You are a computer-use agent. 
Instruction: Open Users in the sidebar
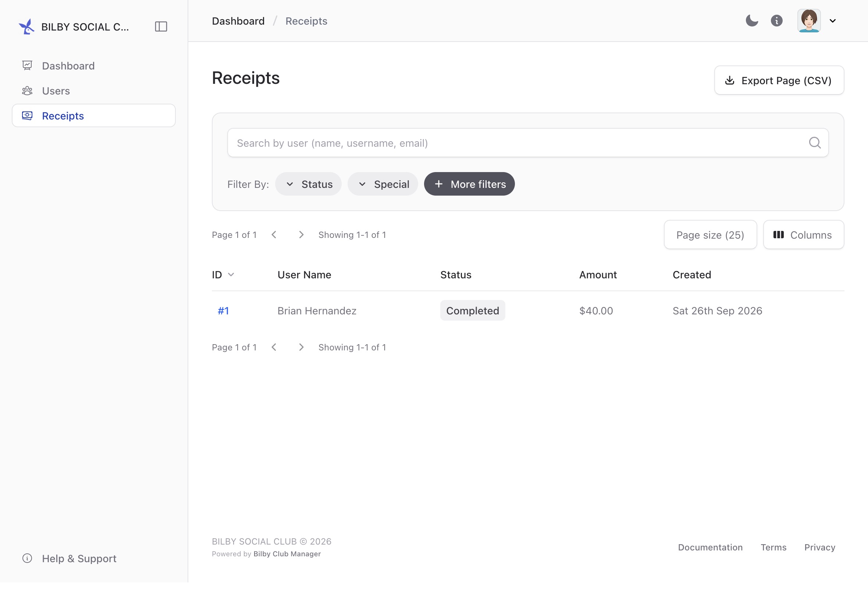click(94, 91)
